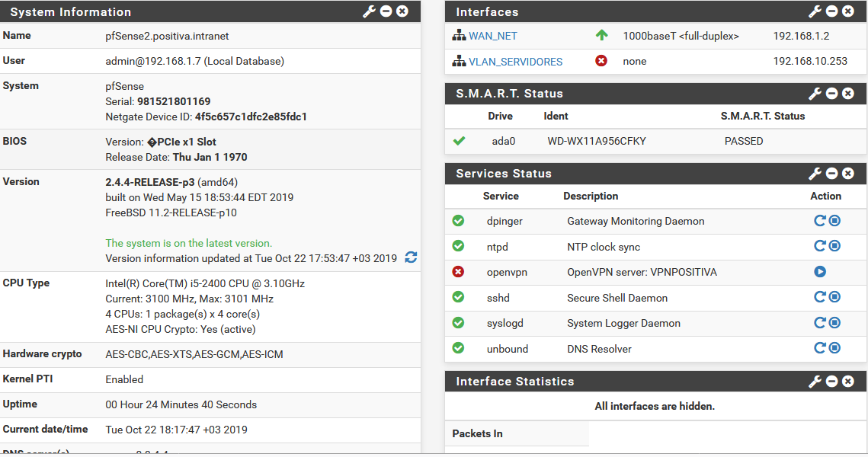Start the openvpn service

click(820, 272)
